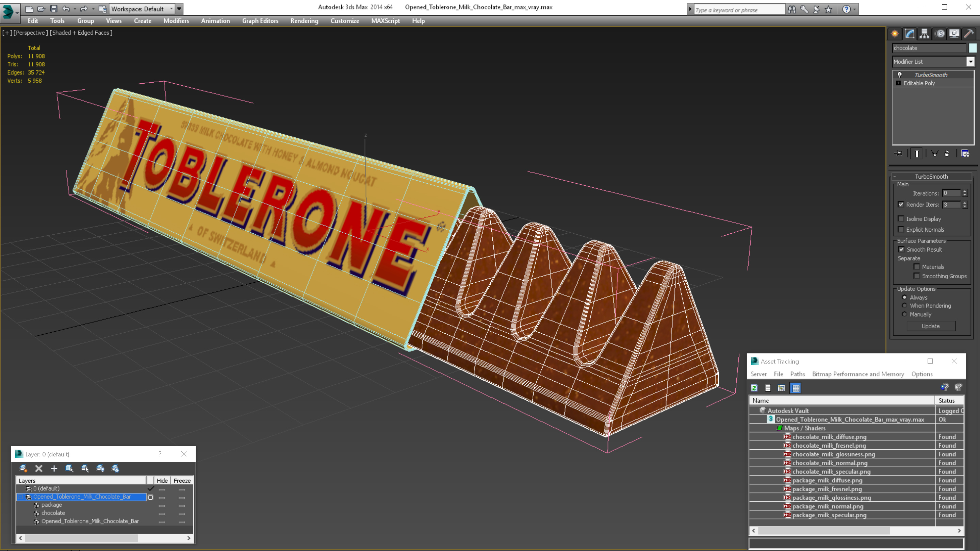Select the When Rendering update option
Viewport: 980px width, 551px height.
point(904,305)
